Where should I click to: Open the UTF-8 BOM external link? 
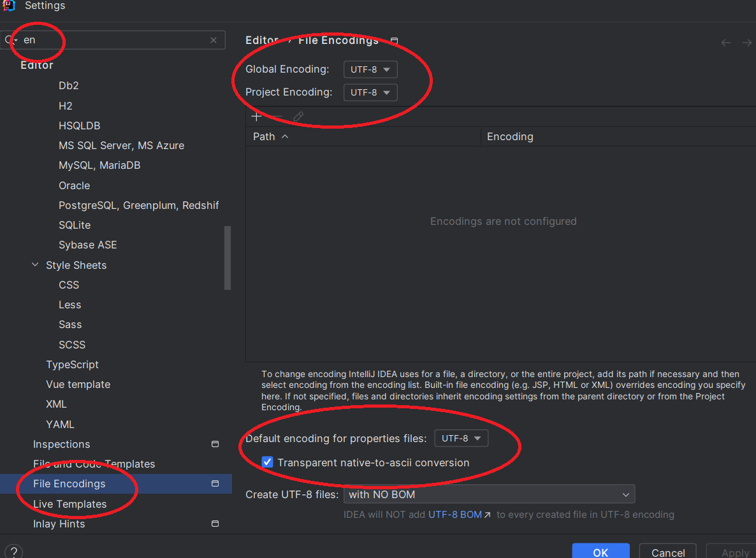[x=459, y=515]
